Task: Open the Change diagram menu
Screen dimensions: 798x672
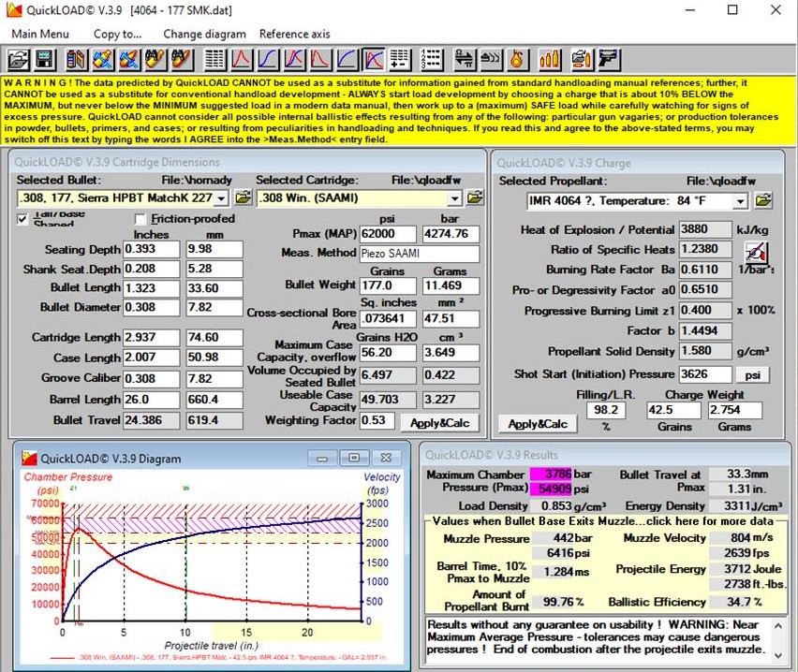Action: [204, 34]
